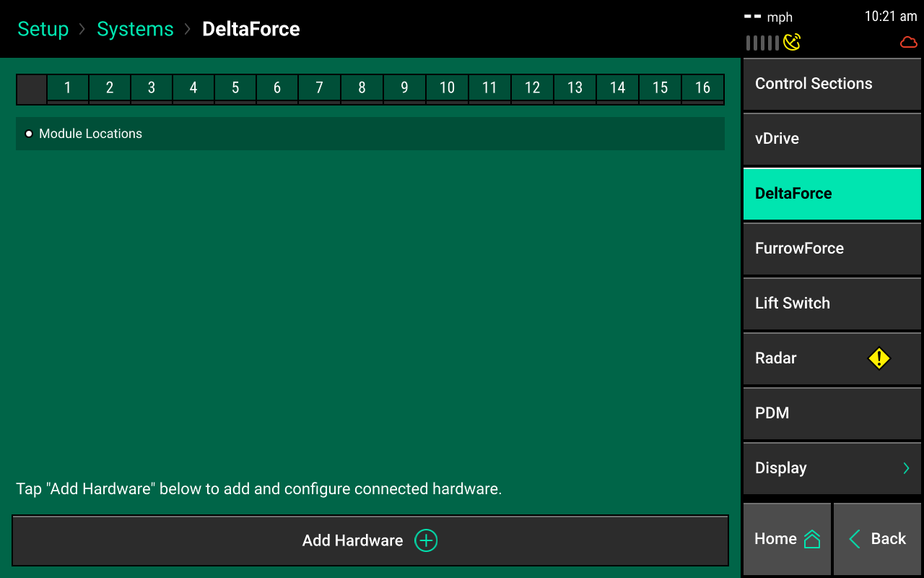924x578 pixels.
Task: Open the FurrowForce system tab
Action: [x=832, y=249]
